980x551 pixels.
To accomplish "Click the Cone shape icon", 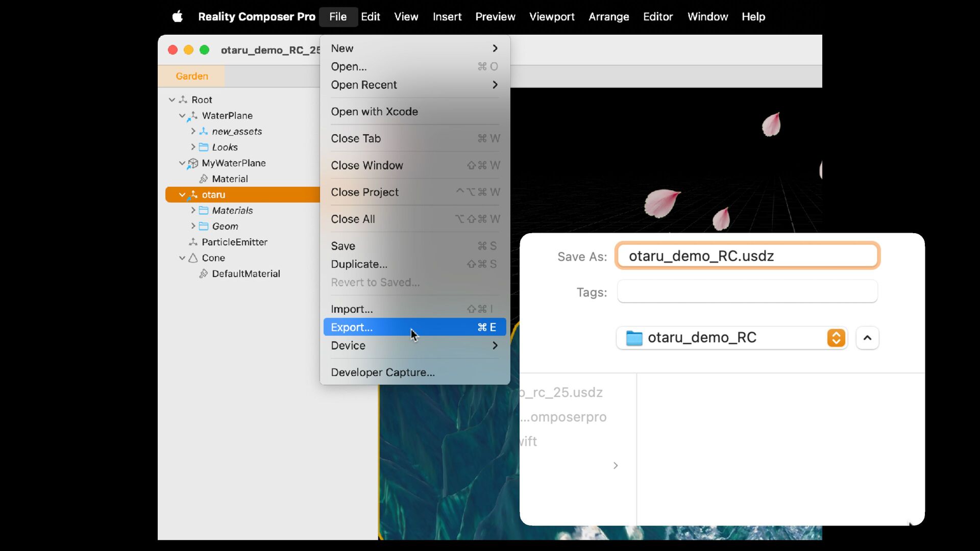I will point(193,258).
